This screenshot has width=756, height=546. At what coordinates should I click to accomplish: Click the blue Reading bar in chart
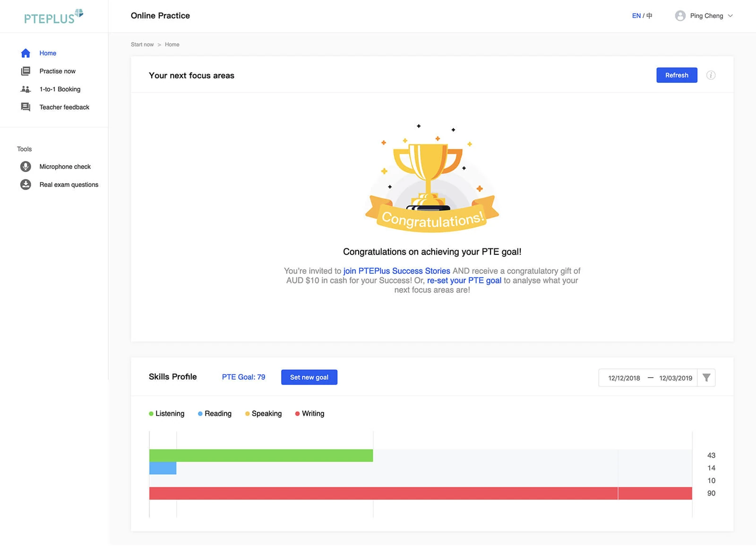(163, 468)
